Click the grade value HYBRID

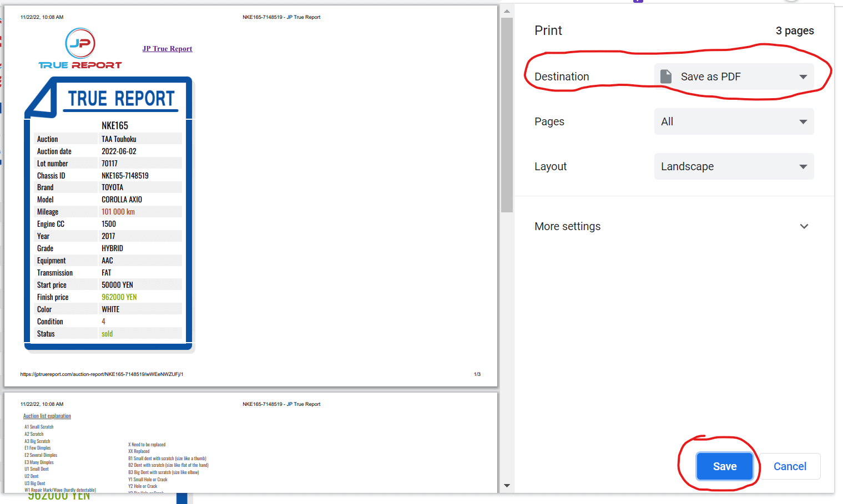tap(112, 248)
